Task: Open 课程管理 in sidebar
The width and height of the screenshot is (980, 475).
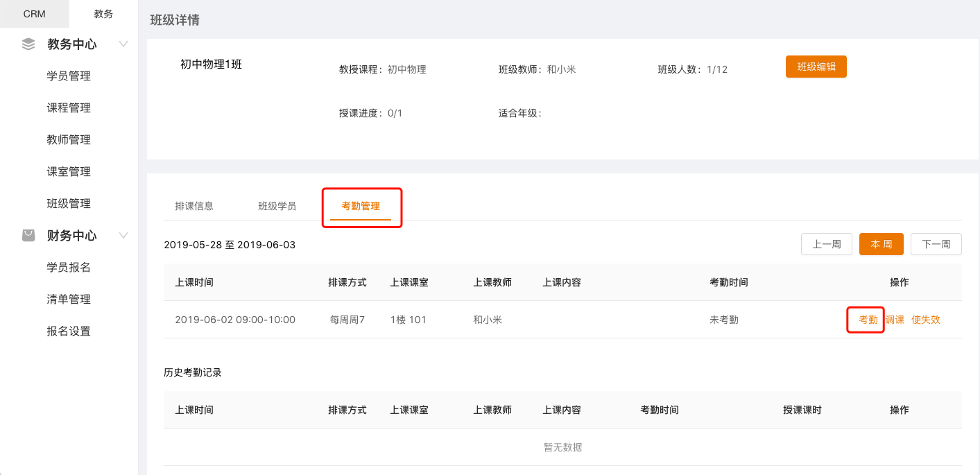Action: click(x=69, y=108)
